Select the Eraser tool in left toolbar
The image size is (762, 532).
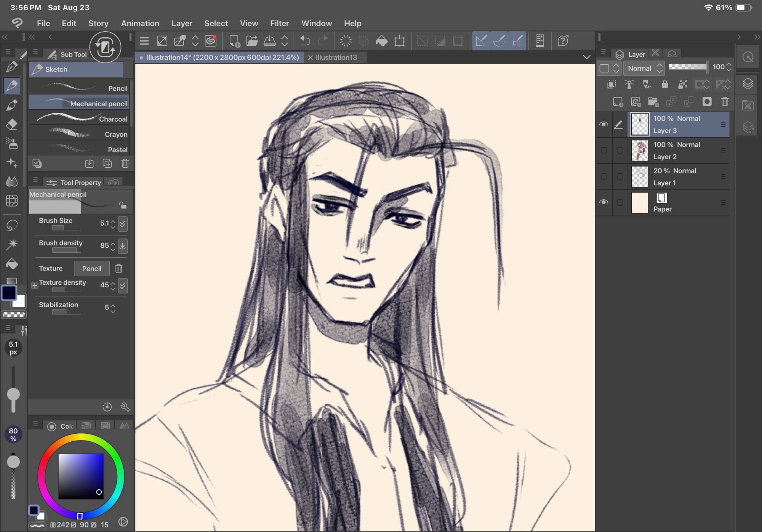pyautogui.click(x=12, y=124)
